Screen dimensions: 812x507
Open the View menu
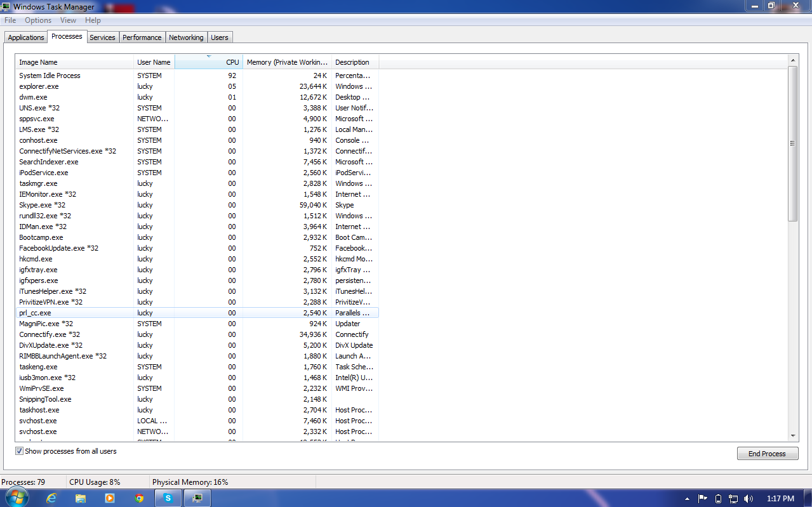(x=68, y=20)
